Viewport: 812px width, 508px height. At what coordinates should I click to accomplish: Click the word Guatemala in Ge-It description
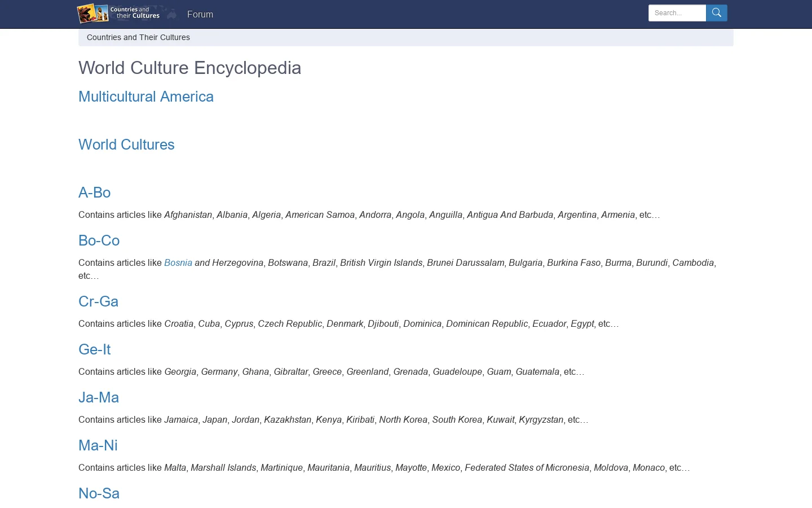pos(537,371)
